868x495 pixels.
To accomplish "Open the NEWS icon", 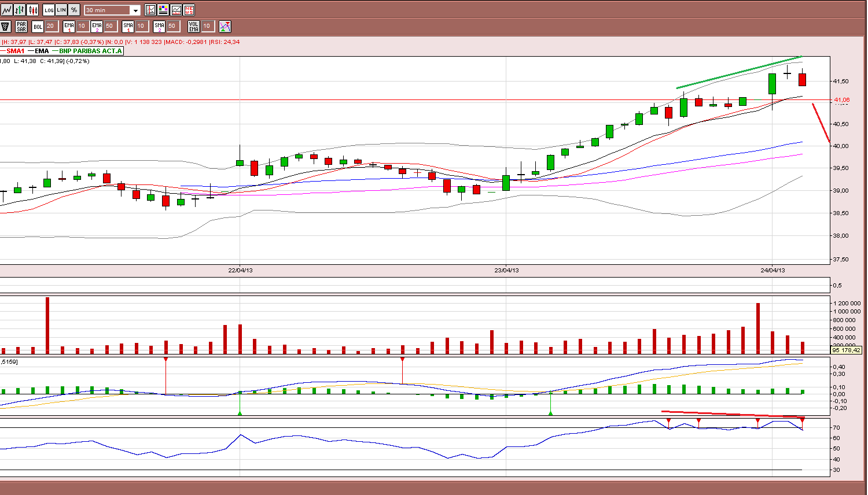I will pos(189,10).
